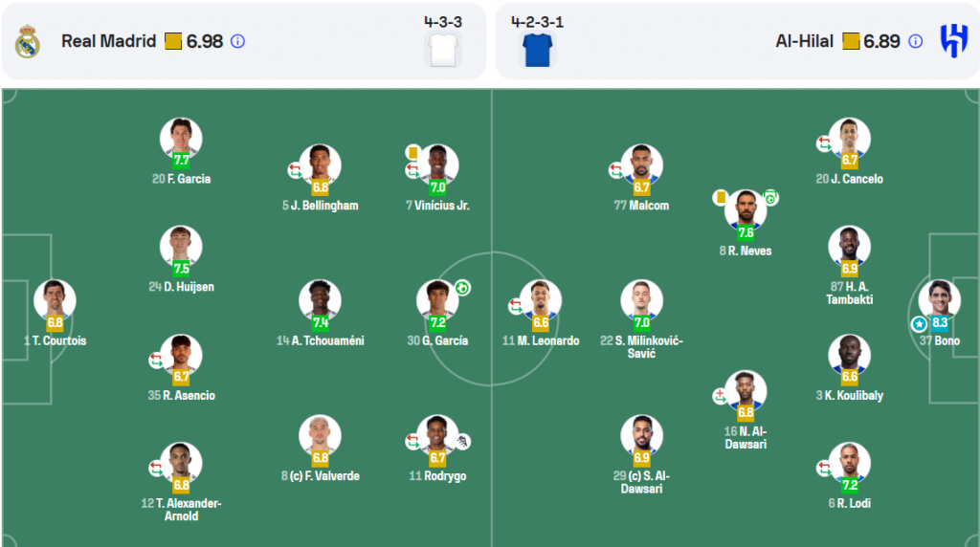Click the Real Madrid club crest
980x547 pixels.
coord(28,41)
